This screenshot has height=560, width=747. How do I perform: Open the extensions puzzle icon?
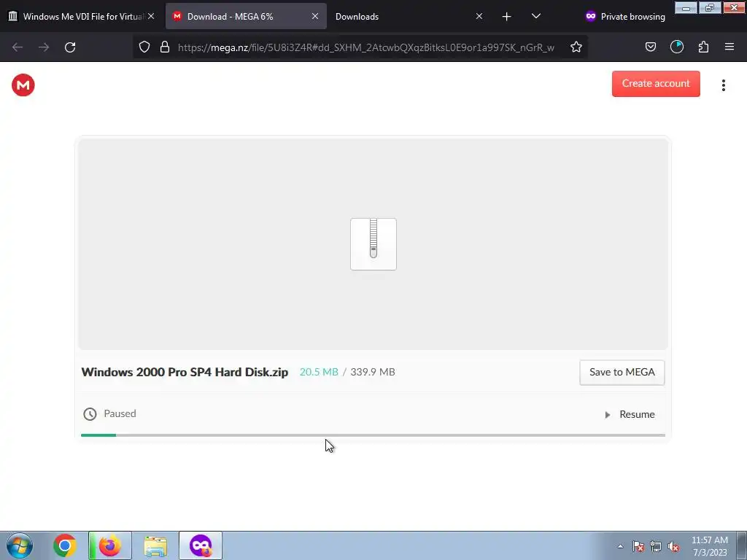point(703,47)
